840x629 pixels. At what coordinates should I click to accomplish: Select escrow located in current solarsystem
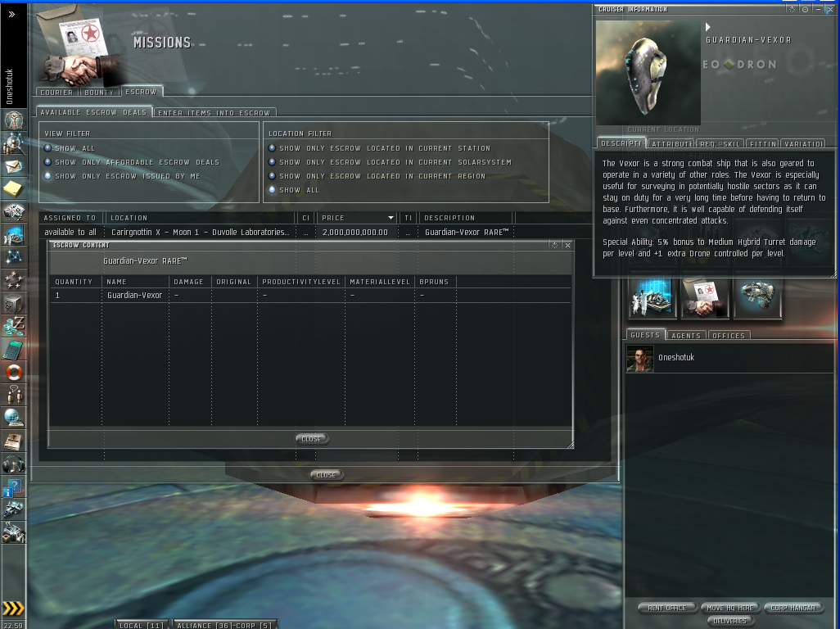click(x=272, y=162)
